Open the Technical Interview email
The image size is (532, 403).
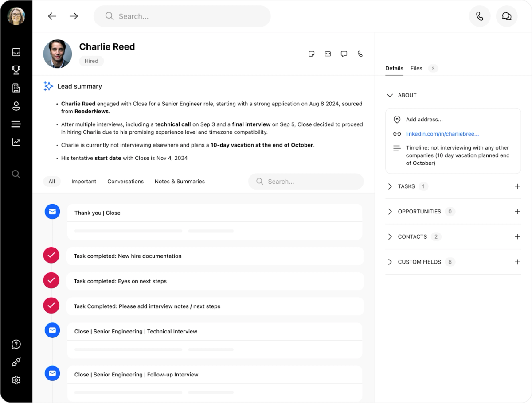215,341
